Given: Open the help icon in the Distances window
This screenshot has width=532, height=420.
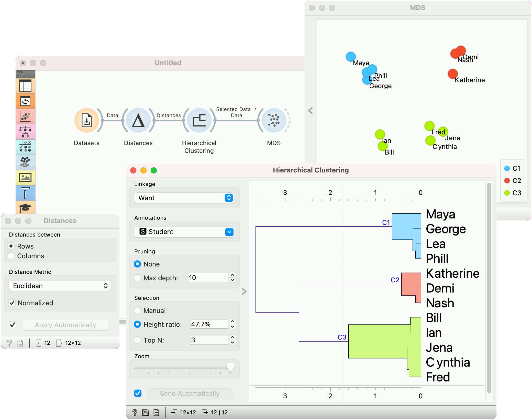Looking at the screenshot, I should point(9,343).
